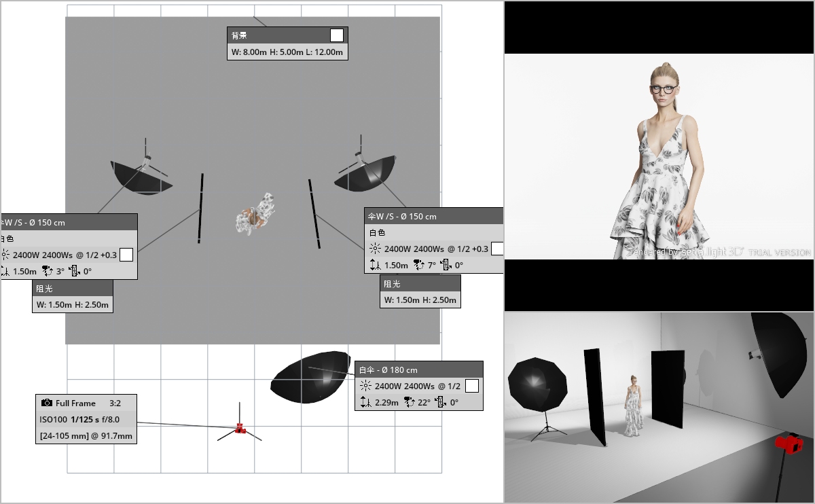Click the rotation icon beside 0° in the 7° umbrella label
The height and width of the screenshot is (504, 815).
[445, 266]
